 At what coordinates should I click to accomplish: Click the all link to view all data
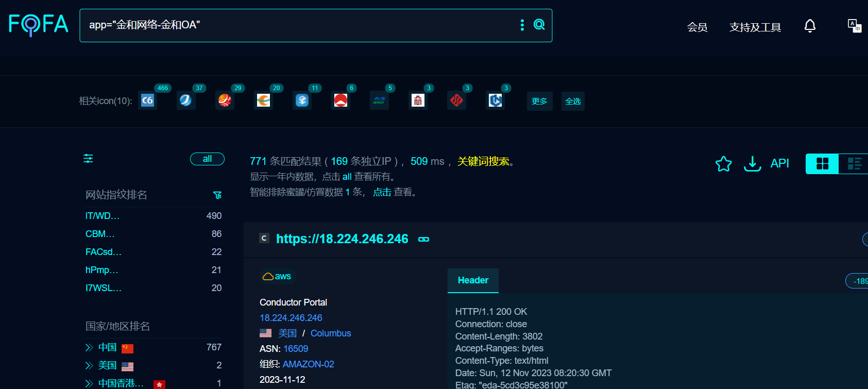[347, 177]
